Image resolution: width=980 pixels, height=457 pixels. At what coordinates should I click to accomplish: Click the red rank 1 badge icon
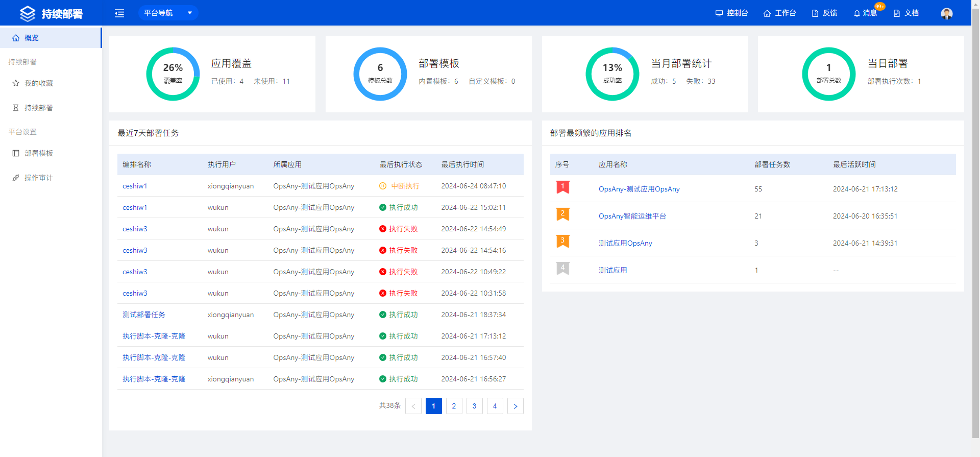pyautogui.click(x=562, y=187)
